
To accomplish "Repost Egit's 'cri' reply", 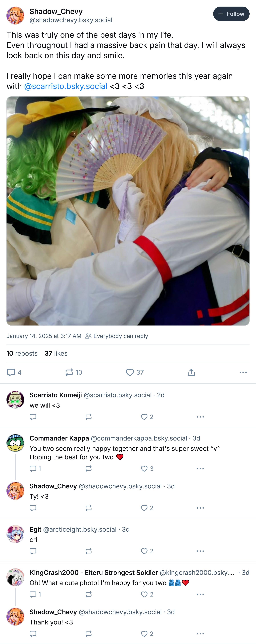I will pyautogui.click(x=89, y=551).
